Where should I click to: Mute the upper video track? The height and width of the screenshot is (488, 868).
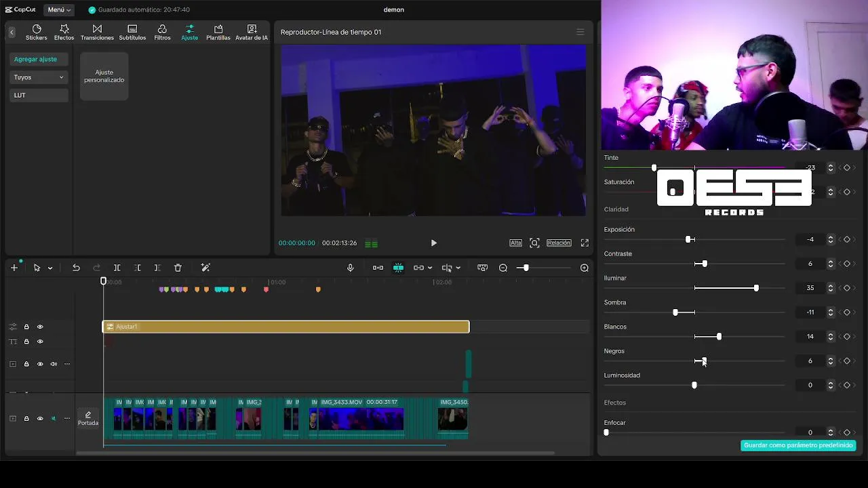54,364
